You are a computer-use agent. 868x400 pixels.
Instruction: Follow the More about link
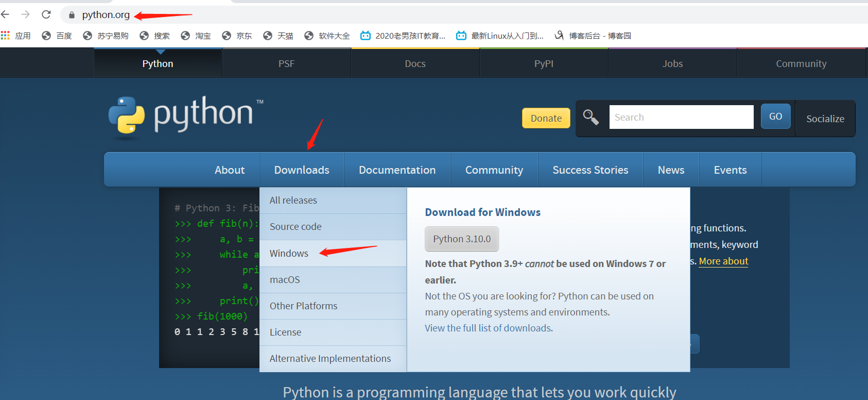pyautogui.click(x=723, y=261)
